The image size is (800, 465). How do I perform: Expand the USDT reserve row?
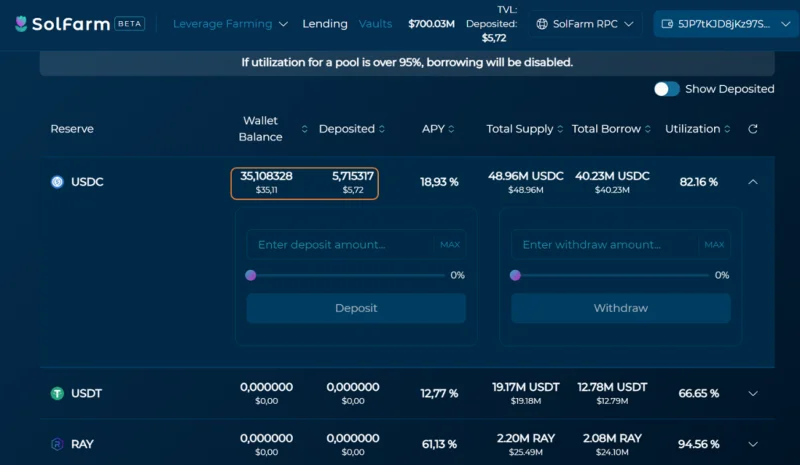(753, 394)
